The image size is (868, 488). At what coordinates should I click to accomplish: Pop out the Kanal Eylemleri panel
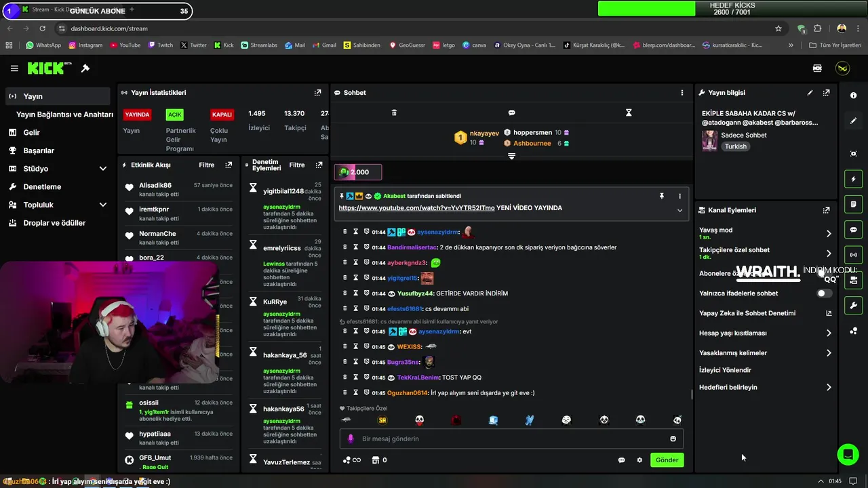826,210
